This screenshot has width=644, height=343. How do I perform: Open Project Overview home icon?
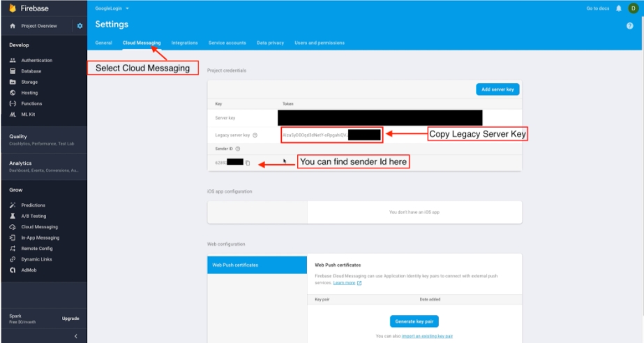13,26
